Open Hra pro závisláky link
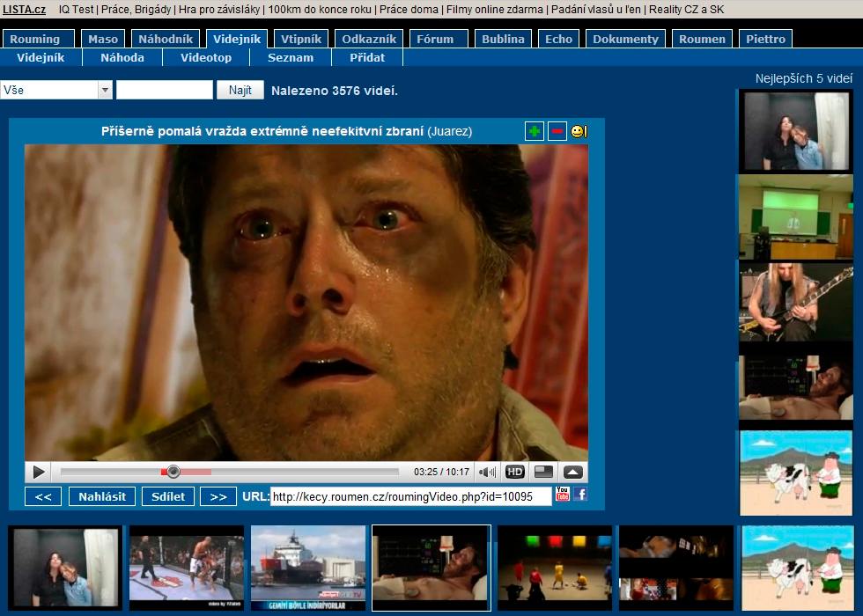The width and height of the screenshot is (863, 616). click(x=219, y=10)
